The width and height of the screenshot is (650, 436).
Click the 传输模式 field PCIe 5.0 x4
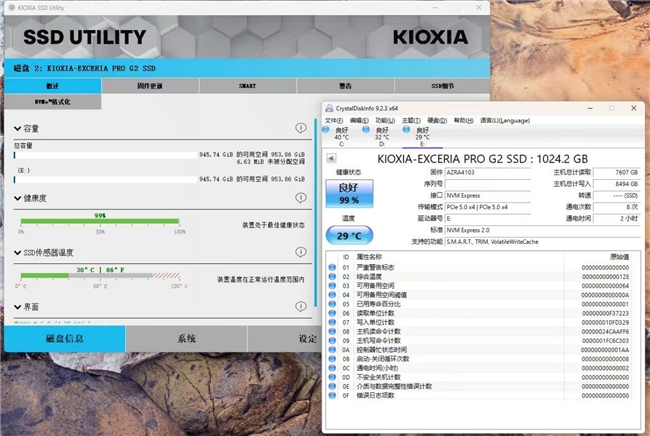(488, 207)
